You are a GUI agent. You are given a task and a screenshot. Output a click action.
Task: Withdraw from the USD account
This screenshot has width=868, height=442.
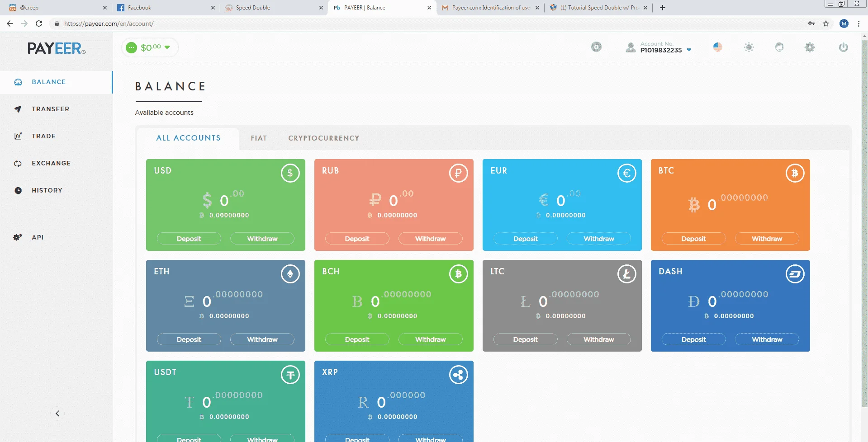tap(262, 239)
